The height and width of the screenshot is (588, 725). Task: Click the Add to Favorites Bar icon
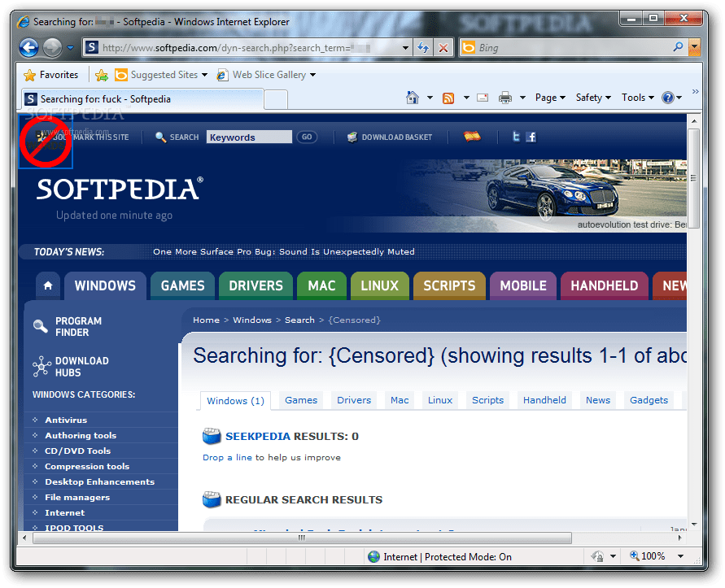(102, 75)
